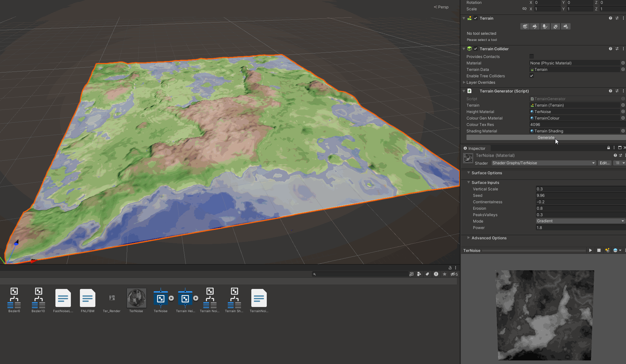Filter project assets by type
This screenshot has width=626, height=364.
click(419, 274)
